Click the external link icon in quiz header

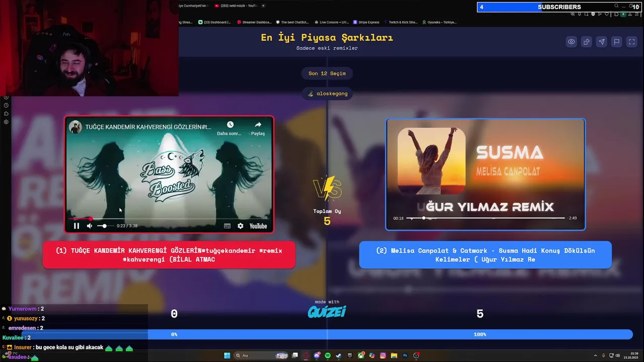click(587, 42)
